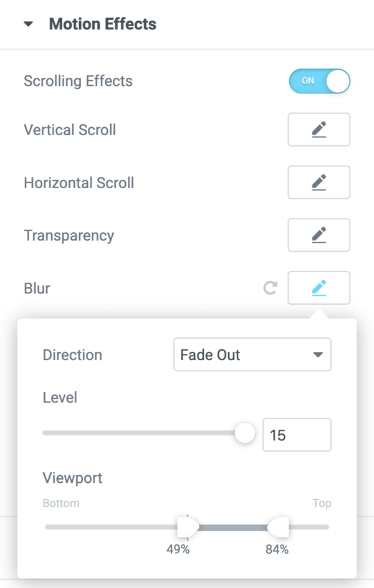Click the Viewport range between the handles
Viewport: 374px width, 588px height.
coord(233,528)
